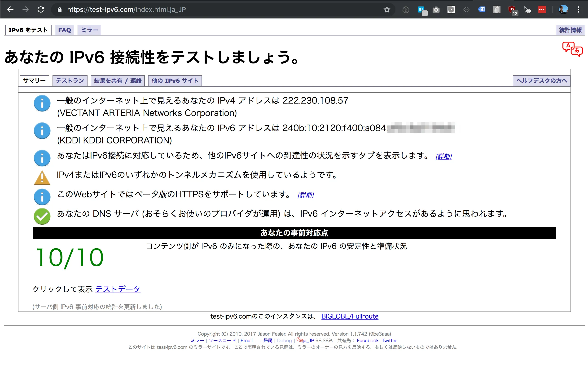Open the Hatena Bookmark extension
Screen dimensions: 588x365
421,10
